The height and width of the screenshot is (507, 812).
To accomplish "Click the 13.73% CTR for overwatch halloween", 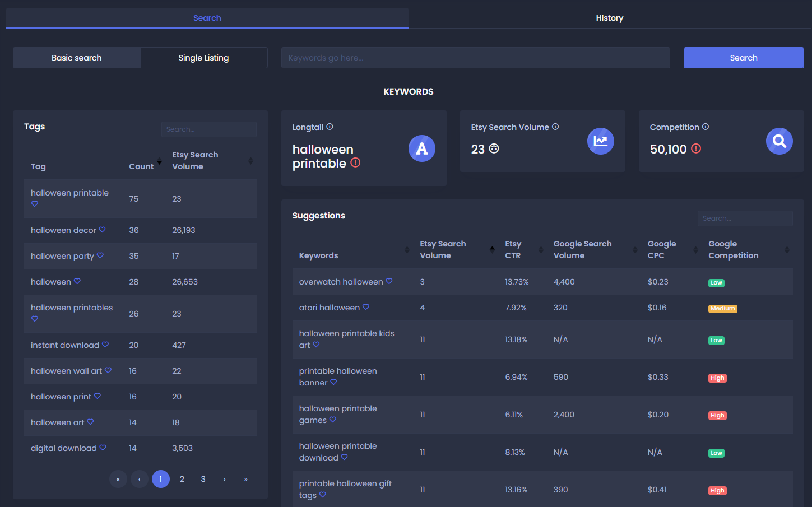I will [x=517, y=282].
